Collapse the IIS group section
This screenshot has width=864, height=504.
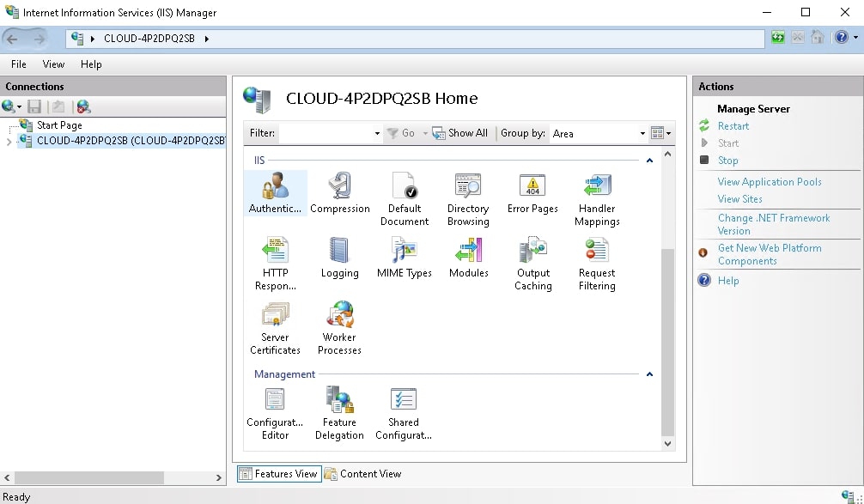[649, 161]
